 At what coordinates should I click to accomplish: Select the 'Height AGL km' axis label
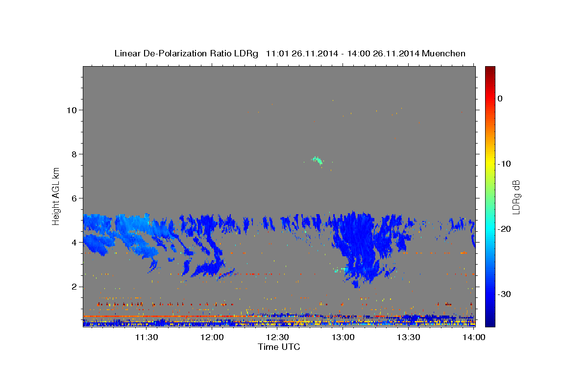tap(56, 196)
